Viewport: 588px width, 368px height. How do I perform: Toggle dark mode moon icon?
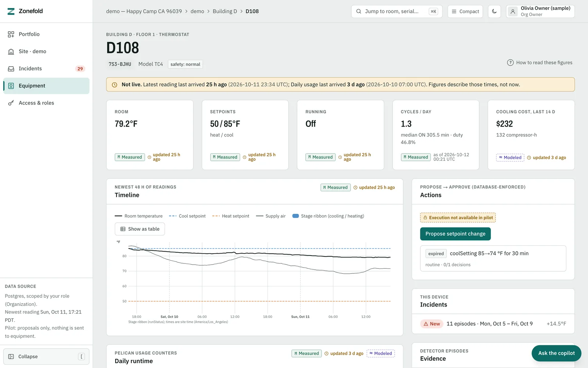pyautogui.click(x=494, y=11)
